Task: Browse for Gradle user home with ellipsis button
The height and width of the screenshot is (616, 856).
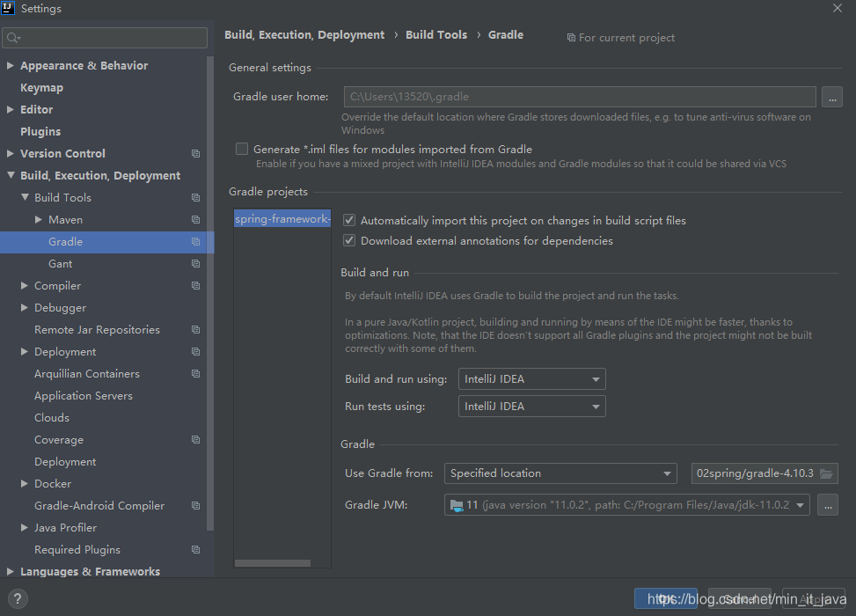Action: 832,97
